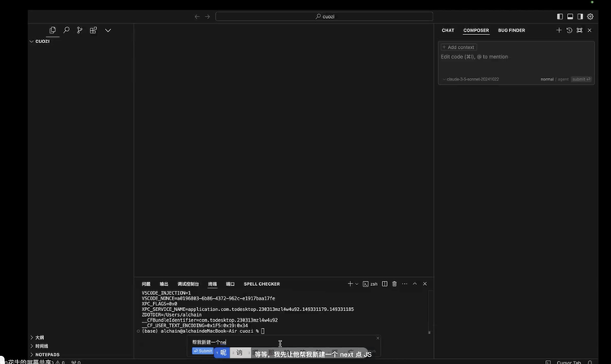The image size is (611, 364).
Task: Open Cursor Tab status bar item
Action: [x=569, y=362]
